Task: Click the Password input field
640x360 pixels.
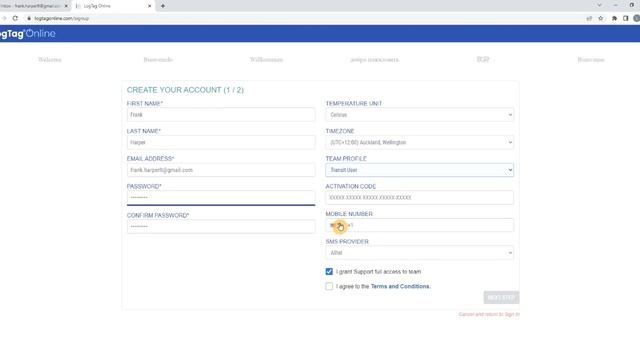Action: [221, 198]
